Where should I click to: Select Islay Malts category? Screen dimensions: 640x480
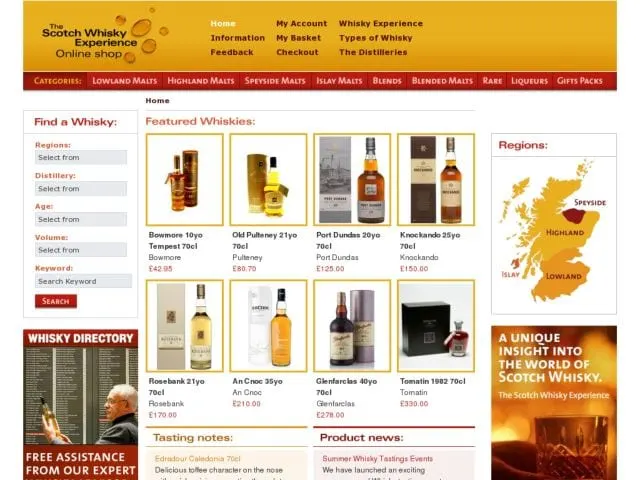coord(339,81)
